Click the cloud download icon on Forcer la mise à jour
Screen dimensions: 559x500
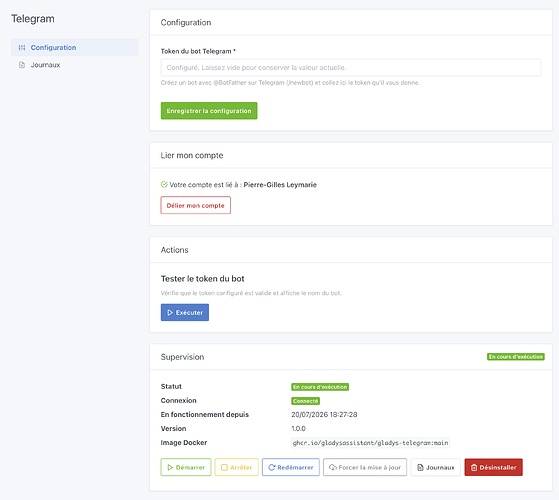pyautogui.click(x=333, y=467)
